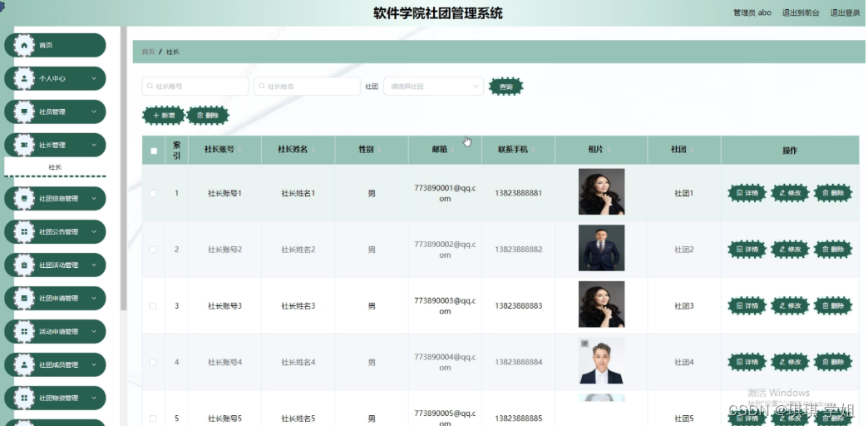Open photo thumbnail of 社长账号2
868x426 pixels.
pyautogui.click(x=601, y=248)
